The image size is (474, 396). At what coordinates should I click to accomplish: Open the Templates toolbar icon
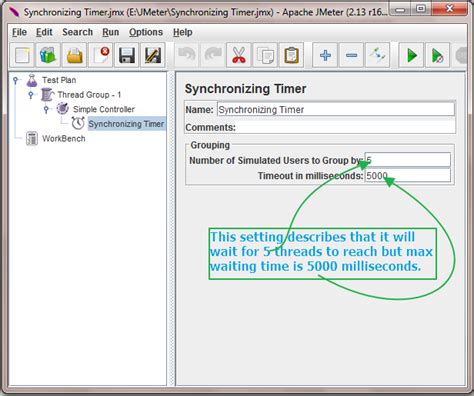click(x=48, y=55)
